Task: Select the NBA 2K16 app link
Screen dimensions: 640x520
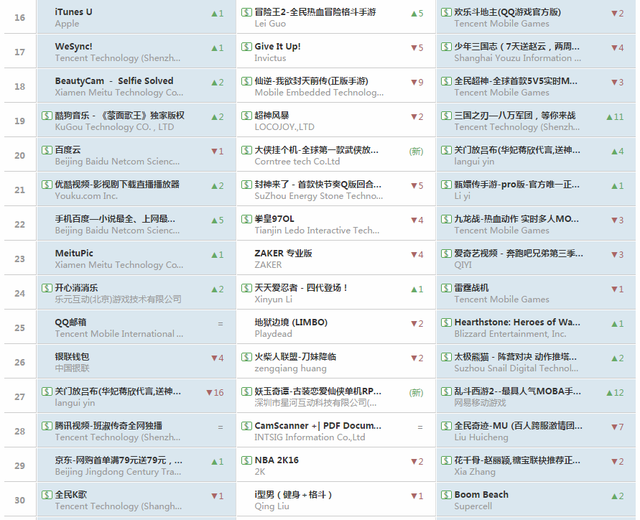Action: pos(277,460)
